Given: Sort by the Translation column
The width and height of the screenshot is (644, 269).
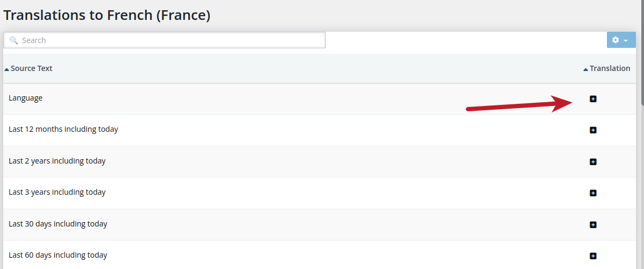Looking at the screenshot, I should [610, 68].
